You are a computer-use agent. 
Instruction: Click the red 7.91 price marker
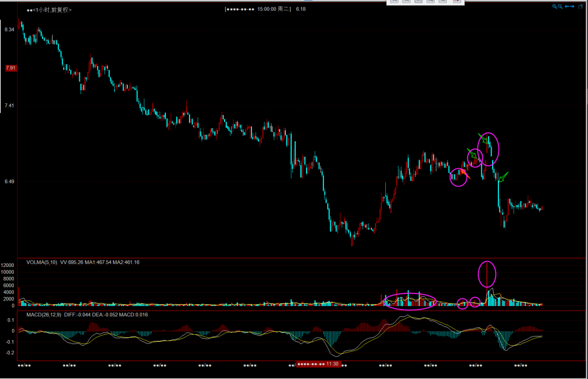click(10, 68)
